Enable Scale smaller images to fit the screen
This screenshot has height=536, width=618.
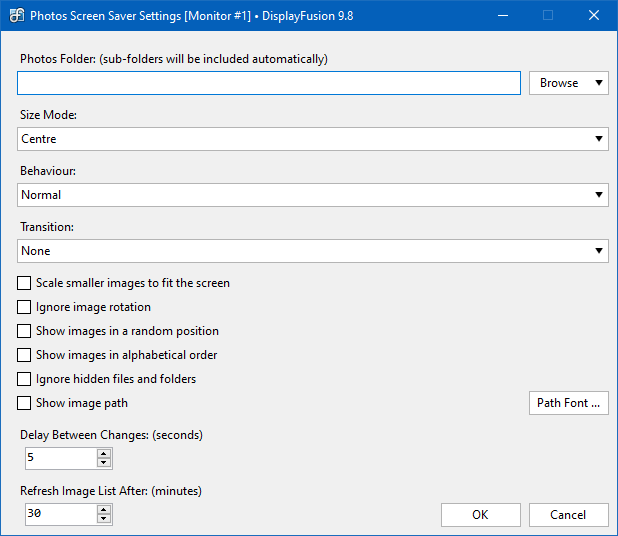(x=24, y=283)
